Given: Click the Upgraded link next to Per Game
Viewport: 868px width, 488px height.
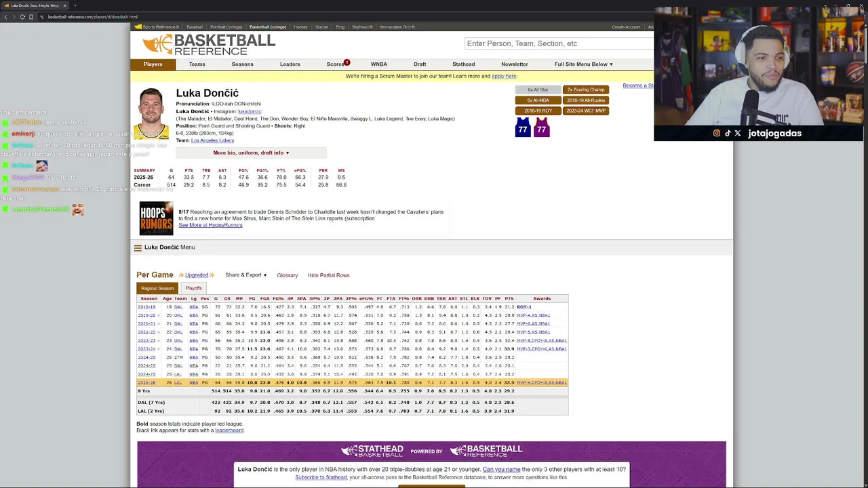Looking at the screenshot, I should (x=197, y=275).
